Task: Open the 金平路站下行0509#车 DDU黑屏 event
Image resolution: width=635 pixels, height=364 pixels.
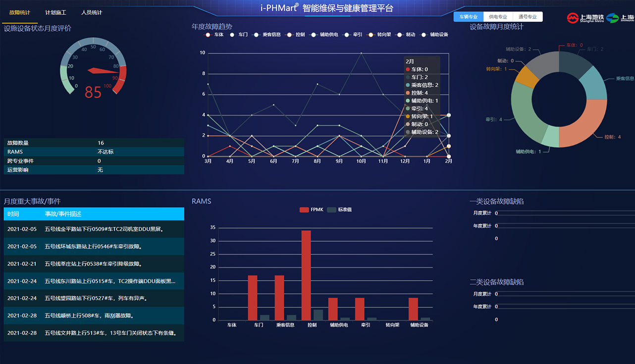Action: pos(94,229)
